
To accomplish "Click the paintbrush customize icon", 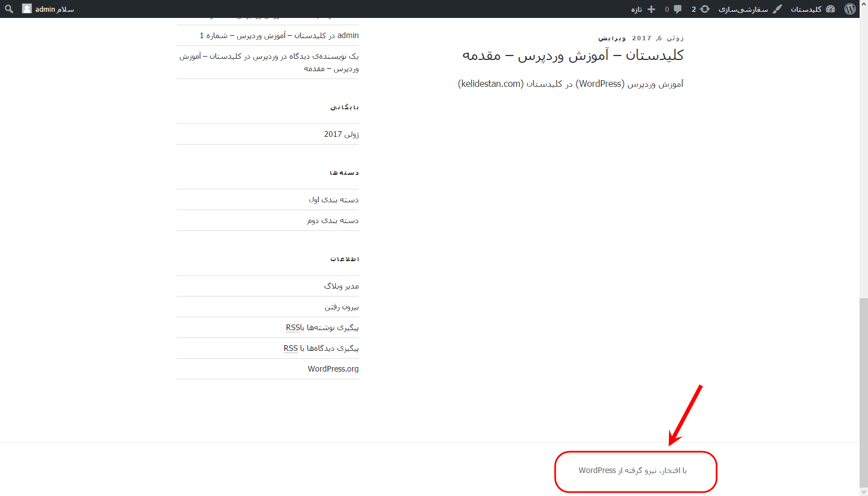I will [777, 9].
